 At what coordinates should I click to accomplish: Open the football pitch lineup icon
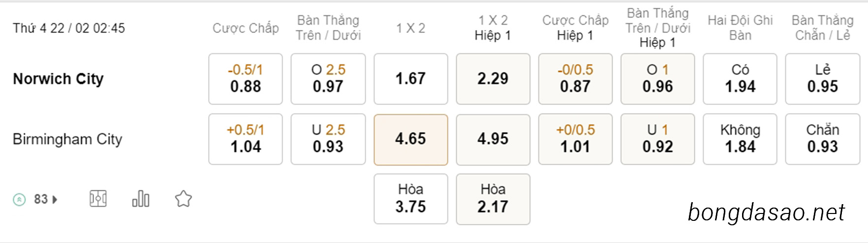click(98, 199)
